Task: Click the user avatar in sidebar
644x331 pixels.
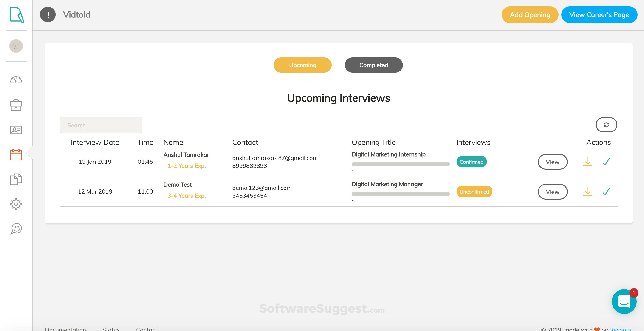Action: 16,46
